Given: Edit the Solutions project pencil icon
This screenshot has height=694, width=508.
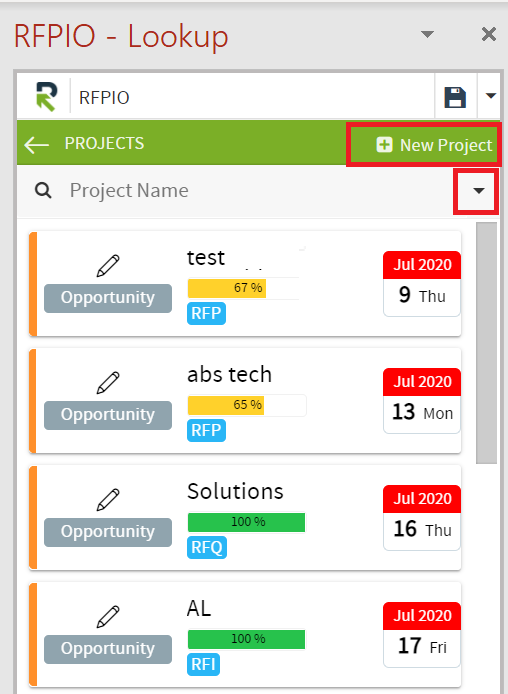Looking at the screenshot, I should [x=108, y=500].
